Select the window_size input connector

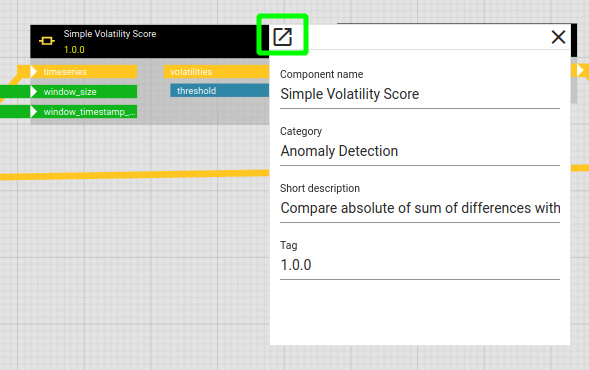pyautogui.click(x=83, y=92)
